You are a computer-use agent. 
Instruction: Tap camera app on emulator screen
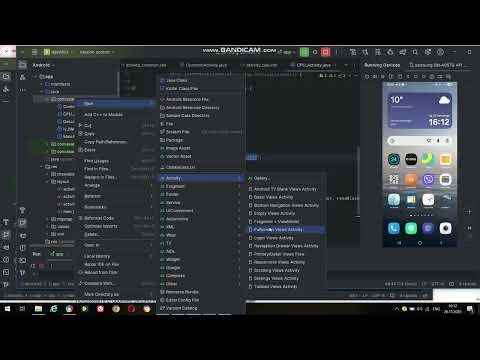pos(445,228)
